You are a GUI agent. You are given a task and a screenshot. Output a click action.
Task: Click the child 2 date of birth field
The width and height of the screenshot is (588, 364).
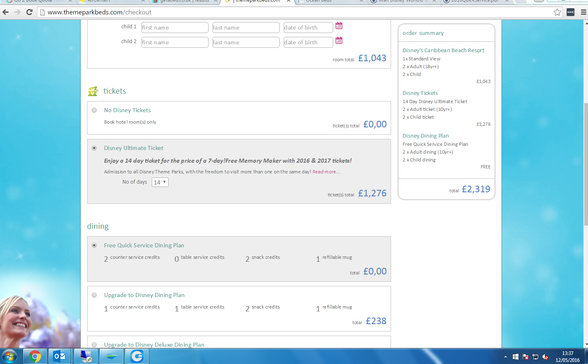point(308,42)
